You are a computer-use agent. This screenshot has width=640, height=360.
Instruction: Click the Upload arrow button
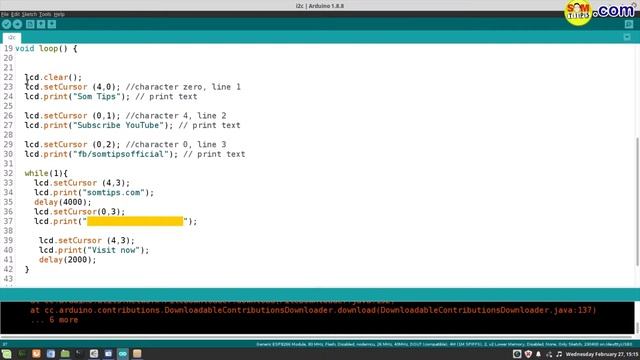pos(17,24)
